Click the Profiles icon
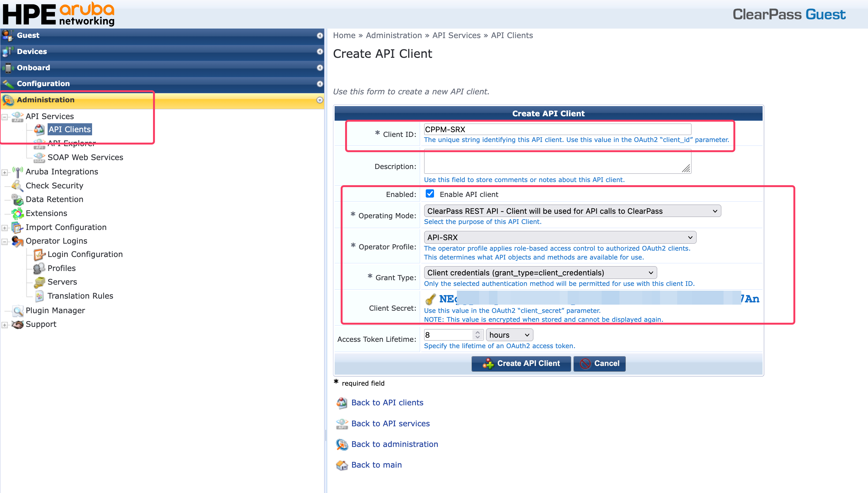Viewport: 868px width, 493px height. (39, 268)
